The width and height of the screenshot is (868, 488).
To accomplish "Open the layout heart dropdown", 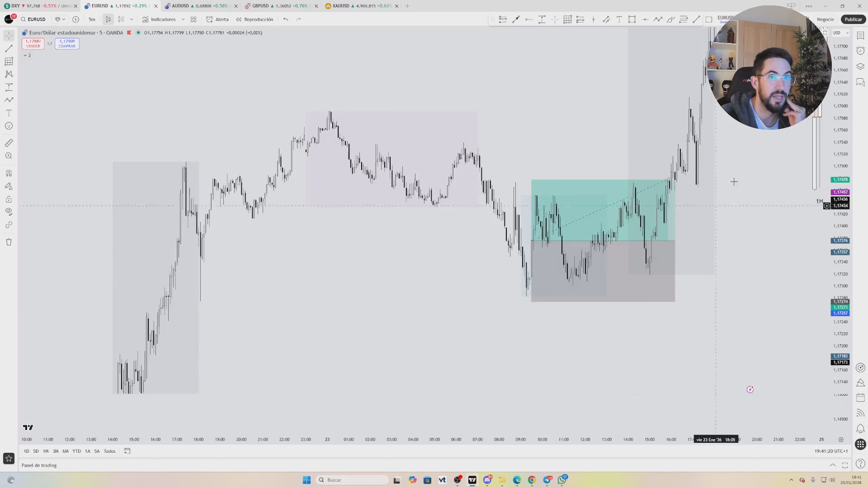I will click(60, 19).
